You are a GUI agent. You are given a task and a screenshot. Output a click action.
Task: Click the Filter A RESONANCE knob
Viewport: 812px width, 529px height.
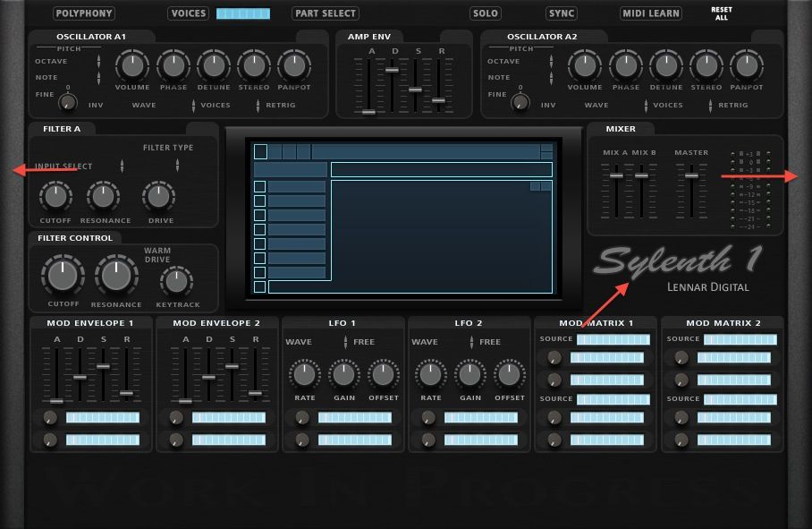tap(103, 196)
